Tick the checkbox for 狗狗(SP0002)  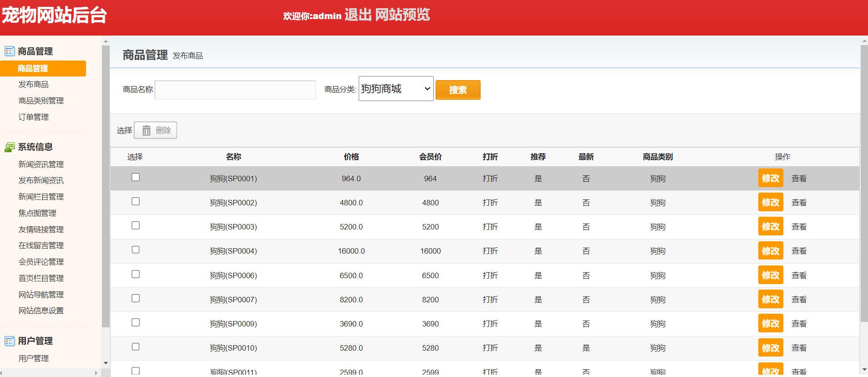coord(136,201)
